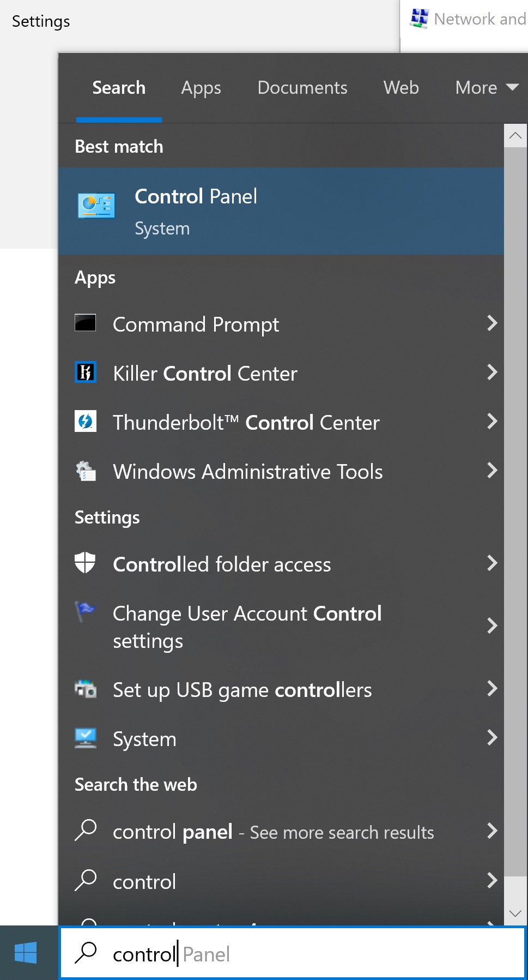The image size is (528, 980).
Task: Click the Controlled folder access shield icon
Action: coord(86,563)
